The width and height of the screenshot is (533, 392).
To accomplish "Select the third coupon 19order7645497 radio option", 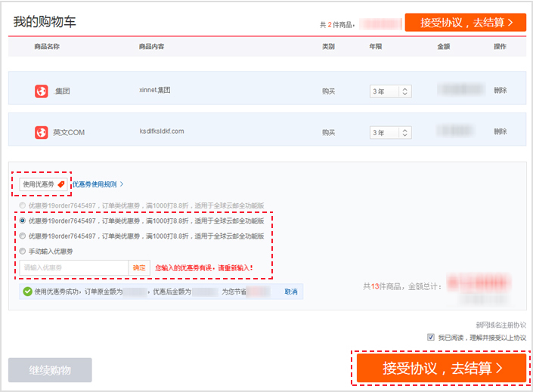I will (23, 236).
